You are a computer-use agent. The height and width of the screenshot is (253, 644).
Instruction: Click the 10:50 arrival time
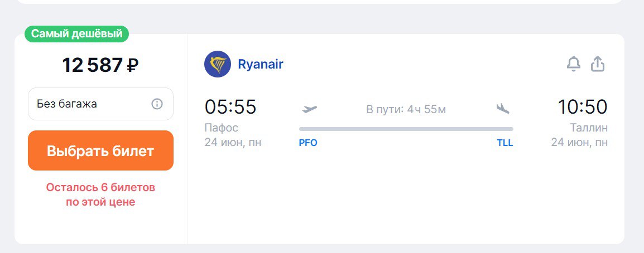[x=583, y=106]
